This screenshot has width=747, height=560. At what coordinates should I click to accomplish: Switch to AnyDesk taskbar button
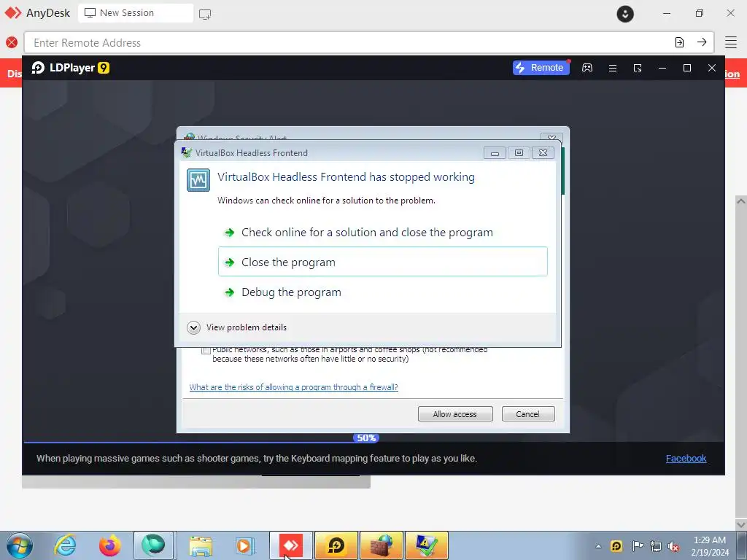point(291,545)
